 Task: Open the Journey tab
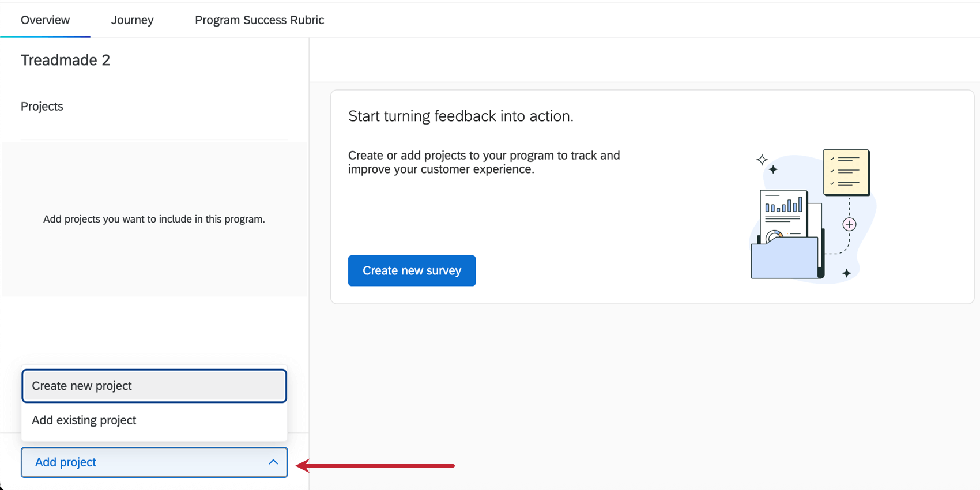pyautogui.click(x=132, y=20)
